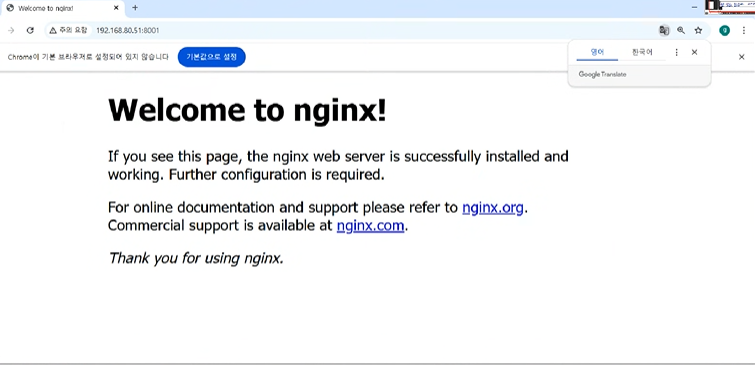
Task: Click the blue set-as-default browser button
Action: (x=211, y=57)
